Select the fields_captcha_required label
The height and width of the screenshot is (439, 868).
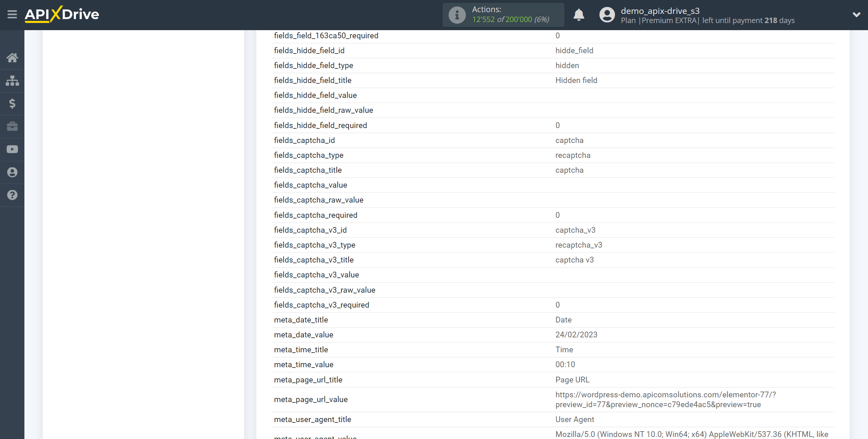pyautogui.click(x=316, y=215)
